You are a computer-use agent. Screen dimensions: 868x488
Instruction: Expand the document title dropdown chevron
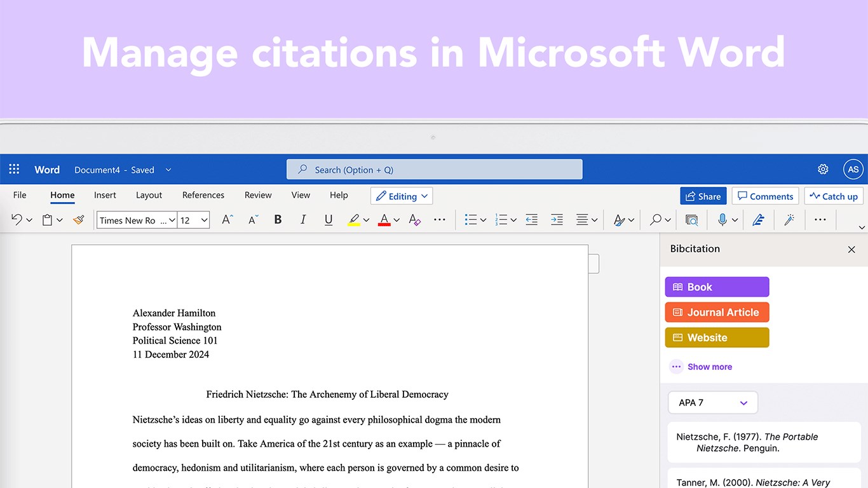[168, 170]
